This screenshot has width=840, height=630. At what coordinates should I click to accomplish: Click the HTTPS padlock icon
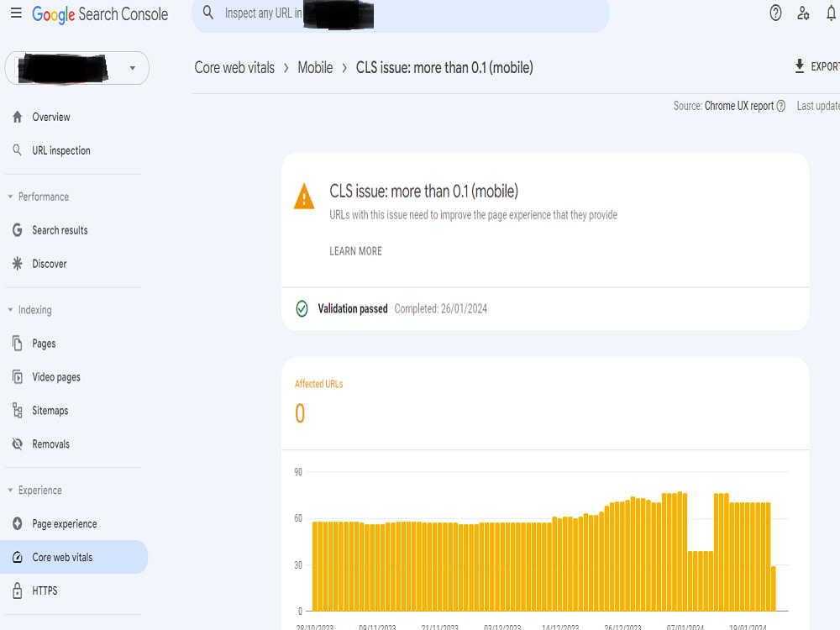(x=17, y=591)
